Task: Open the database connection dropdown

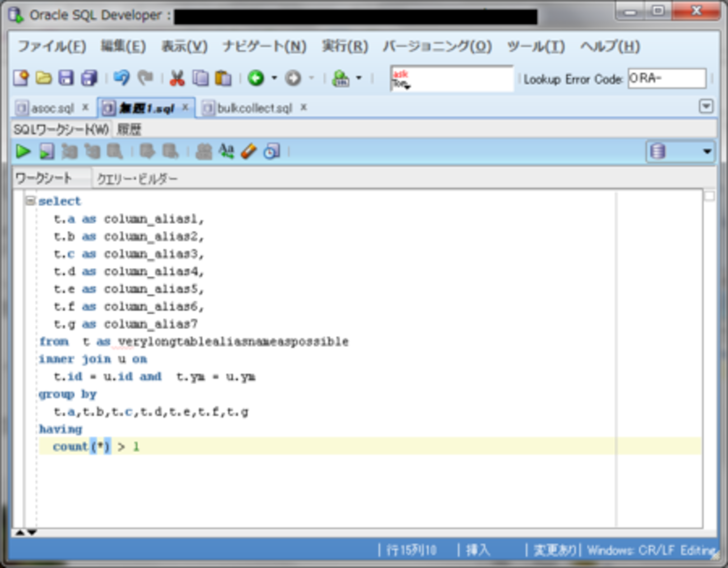Action: tap(707, 151)
